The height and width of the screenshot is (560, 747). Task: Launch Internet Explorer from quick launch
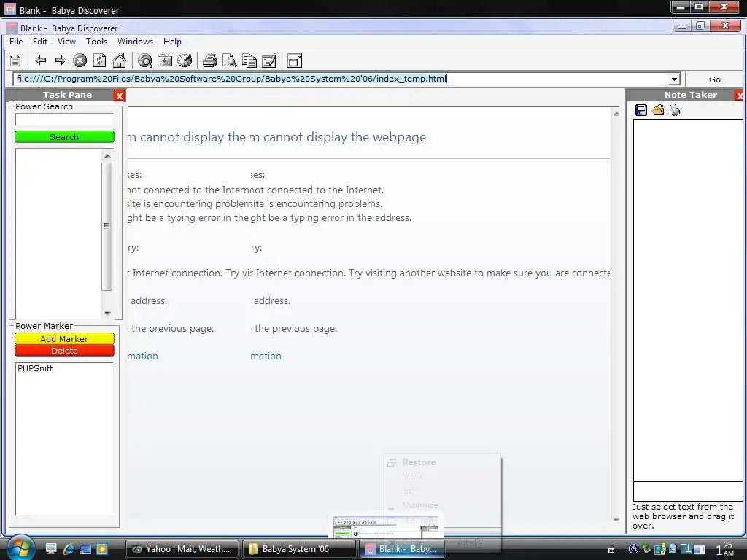click(69, 548)
